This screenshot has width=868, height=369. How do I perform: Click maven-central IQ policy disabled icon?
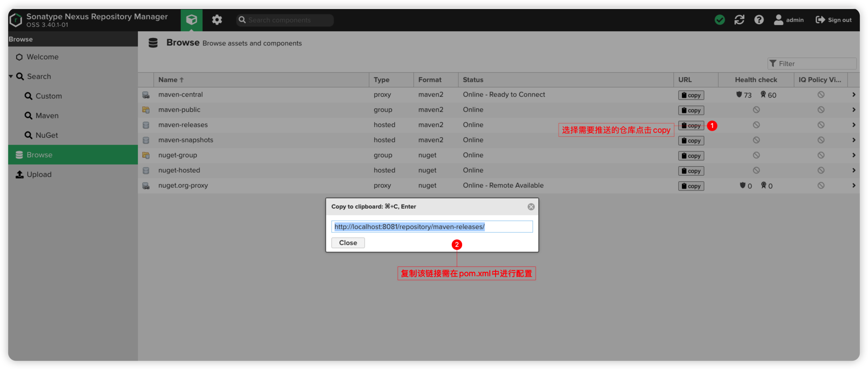click(821, 94)
